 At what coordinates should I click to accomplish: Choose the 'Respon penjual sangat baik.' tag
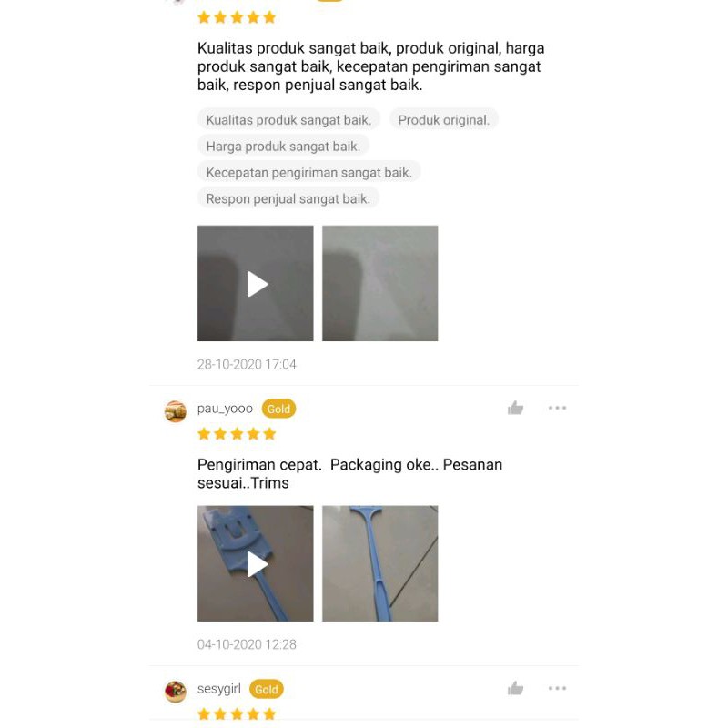288,198
